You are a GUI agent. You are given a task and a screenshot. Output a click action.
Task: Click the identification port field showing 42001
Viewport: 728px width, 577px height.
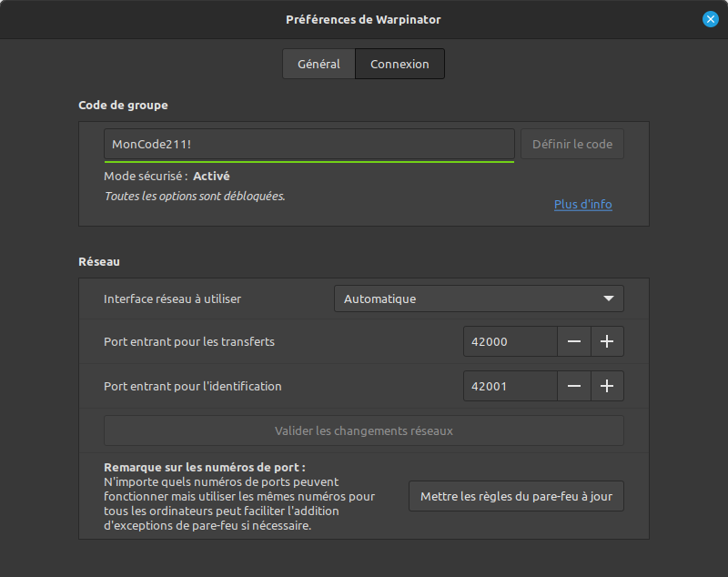(x=511, y=386)
